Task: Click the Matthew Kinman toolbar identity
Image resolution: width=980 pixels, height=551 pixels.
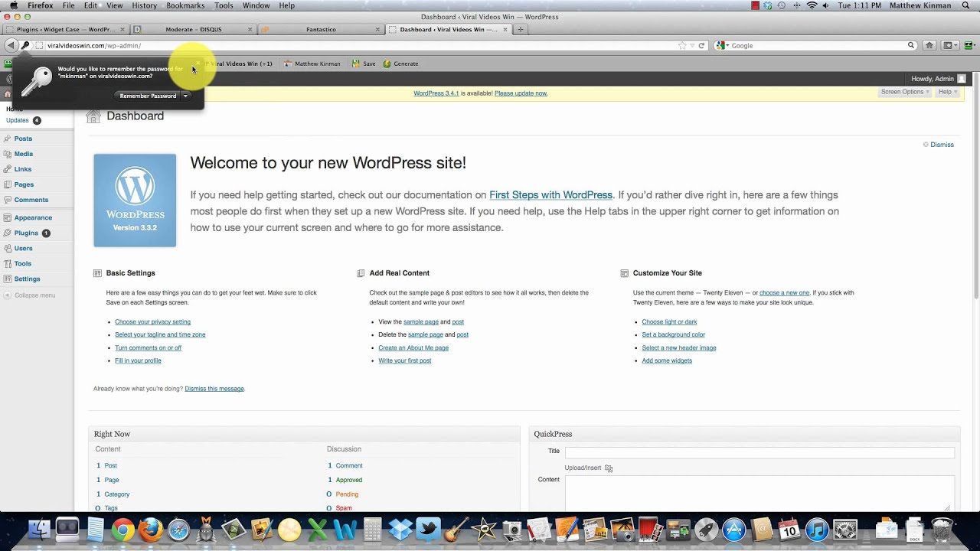Action: click(x=312, y=64)
